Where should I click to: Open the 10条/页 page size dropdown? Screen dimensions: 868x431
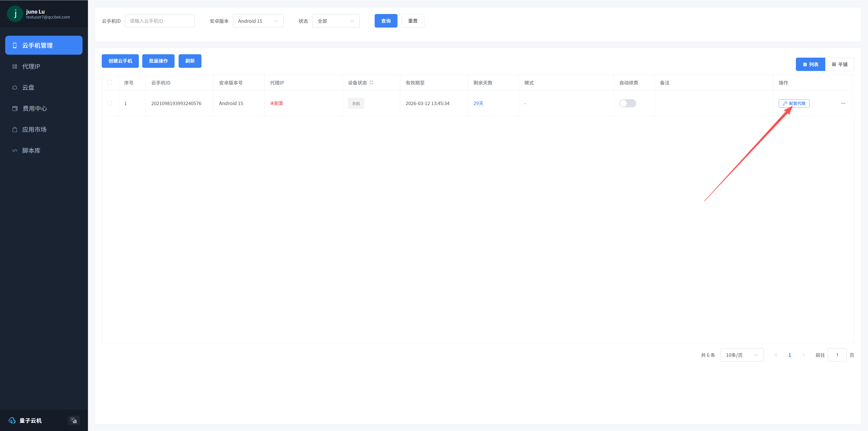(x=742, y=355)
